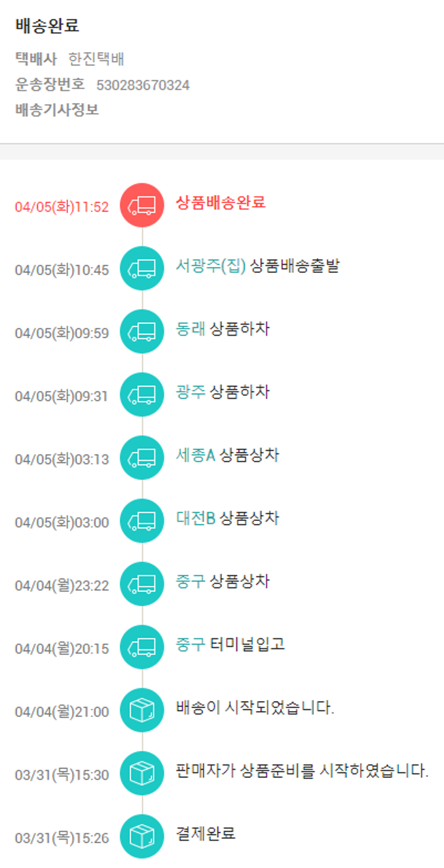Click the tracking number 530283670324
Viewport: 444px width, 868px height.
(143, 85)
